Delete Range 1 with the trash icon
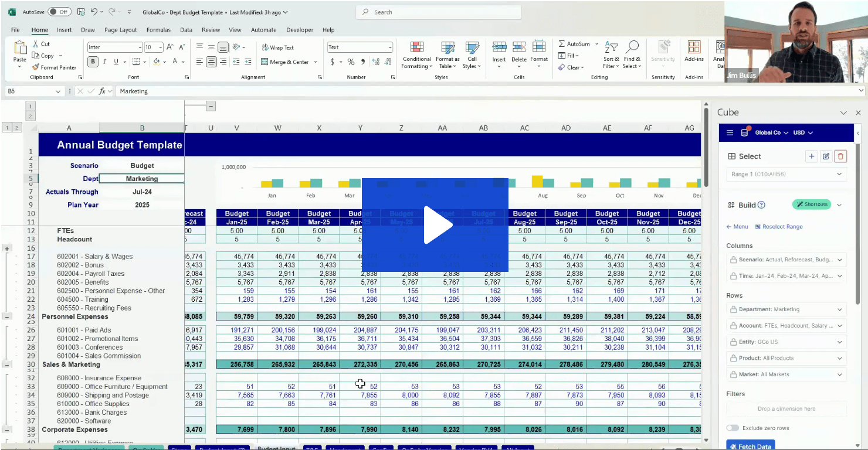The height and width of the screenshot is (450, 868). tap(840, 156)
